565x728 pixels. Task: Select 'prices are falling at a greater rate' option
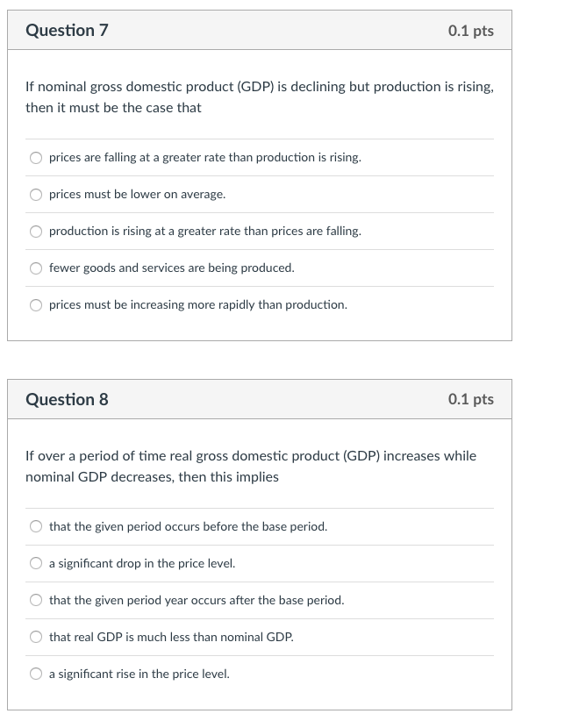tap(36, 158)
